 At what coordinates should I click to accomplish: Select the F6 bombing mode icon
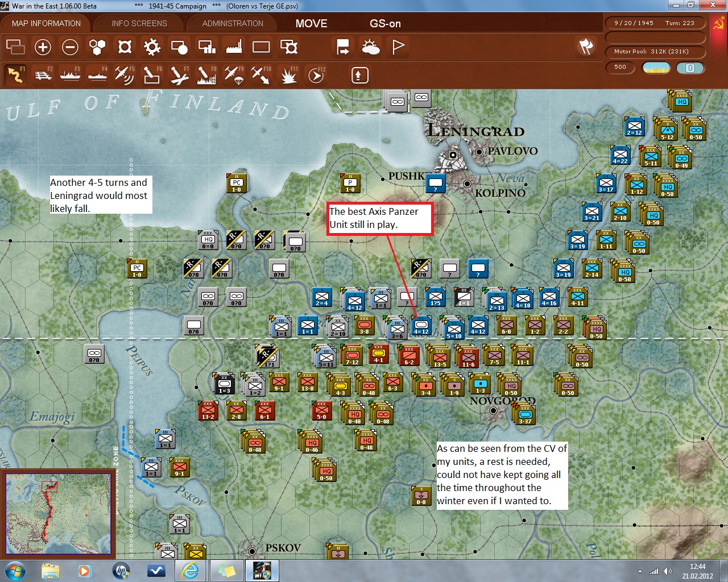(x=152, y=74)
